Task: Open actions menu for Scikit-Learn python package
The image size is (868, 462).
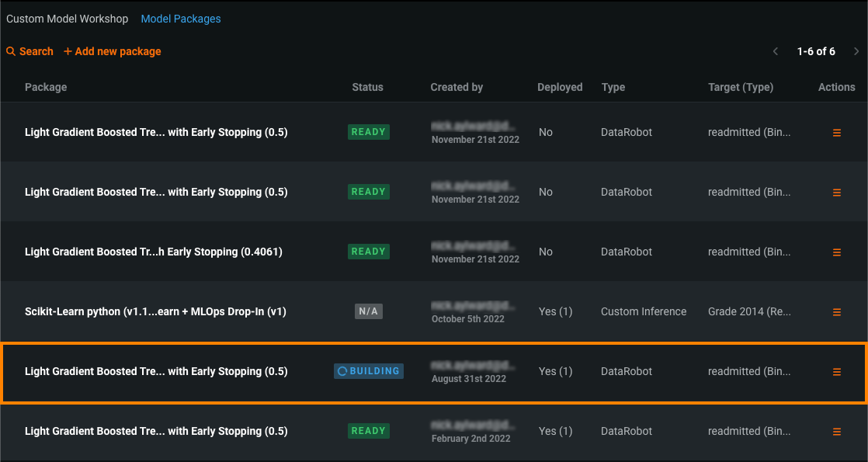Action: pos(836,312)
